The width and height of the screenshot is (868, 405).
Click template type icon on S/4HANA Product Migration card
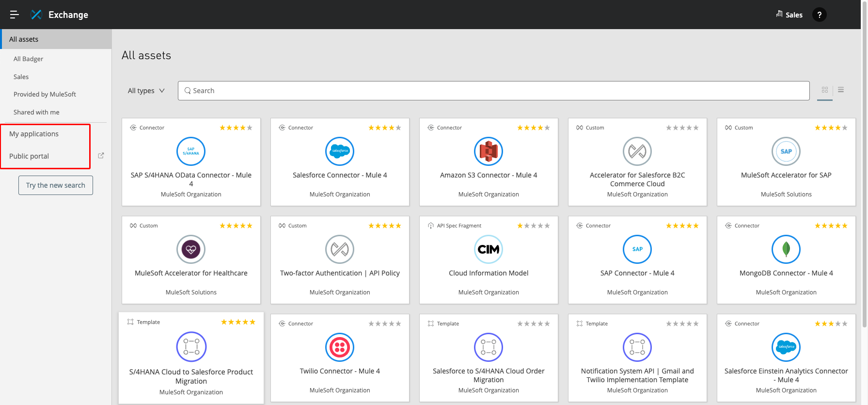(130, 322)
